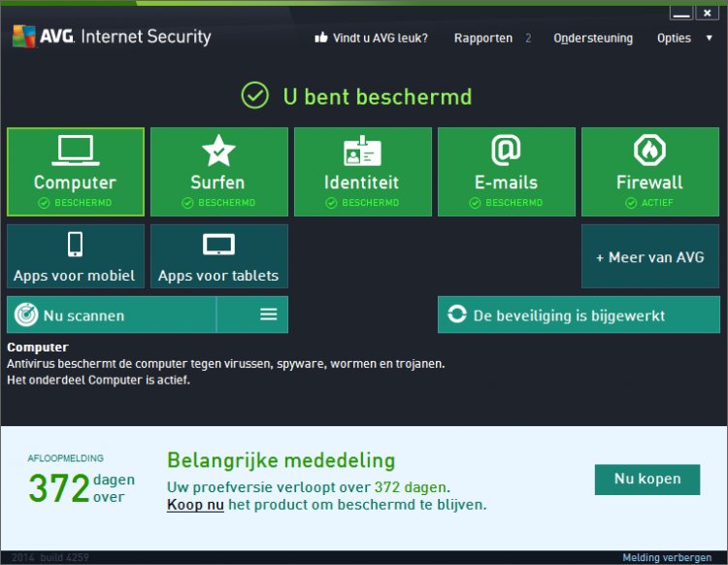Screen dimensions: 728x565
Task: Open the Ondersteuning menu
Action: click(x=593, y=38)
